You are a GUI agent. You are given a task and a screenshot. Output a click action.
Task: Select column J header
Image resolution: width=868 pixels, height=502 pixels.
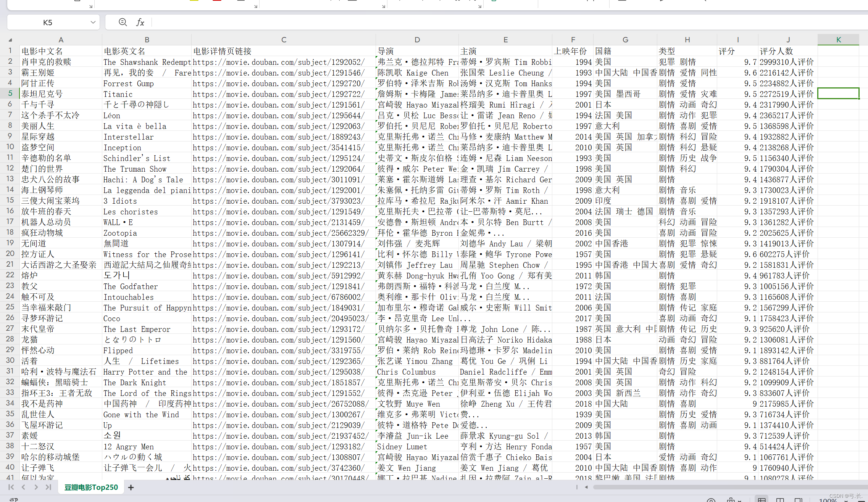tap(788, 40)
